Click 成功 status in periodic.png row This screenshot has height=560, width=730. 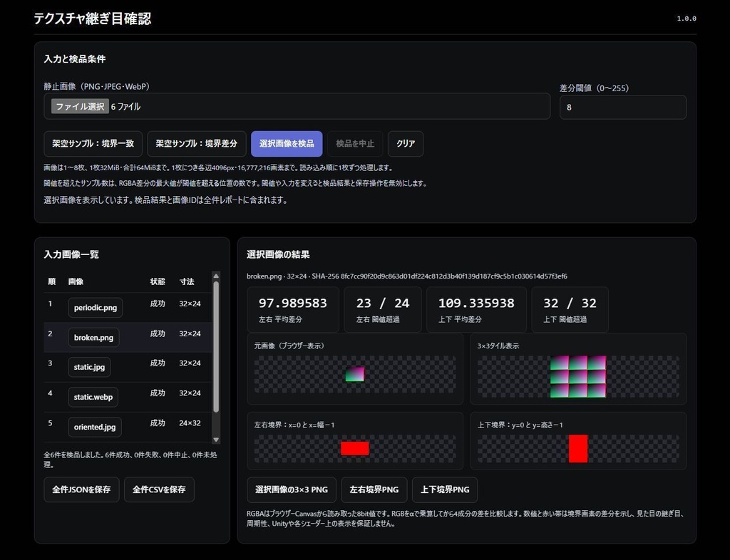(x=158, y=304)
